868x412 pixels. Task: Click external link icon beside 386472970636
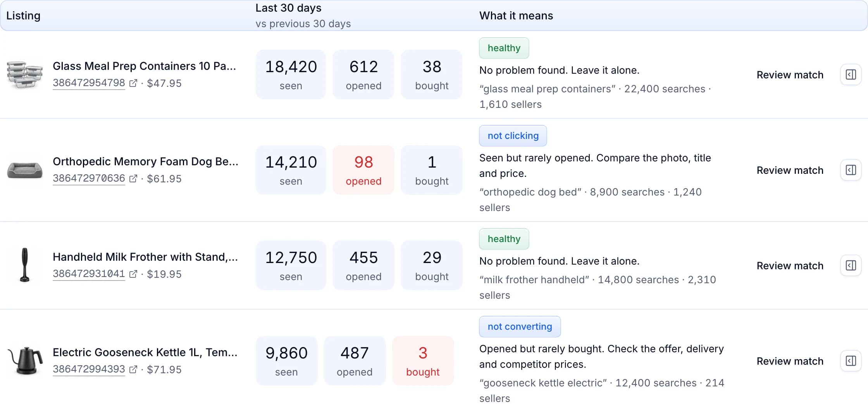(x=133, y=178)
